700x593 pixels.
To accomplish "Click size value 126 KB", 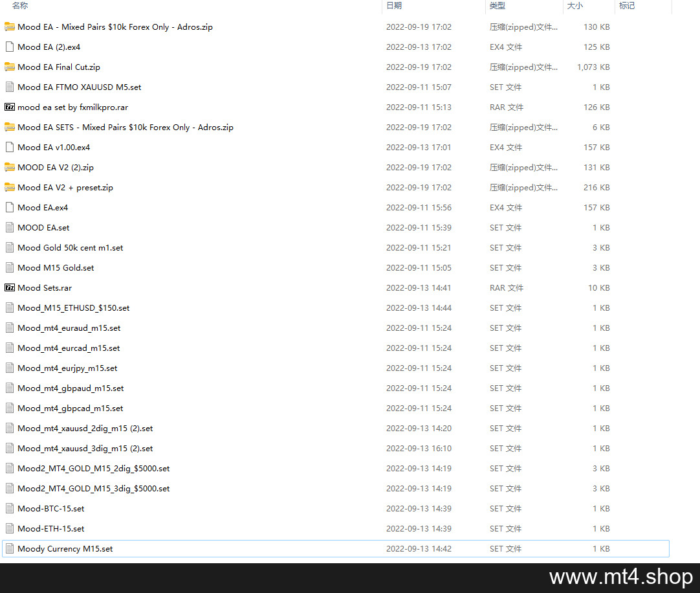I will click(x=596, y=107).
